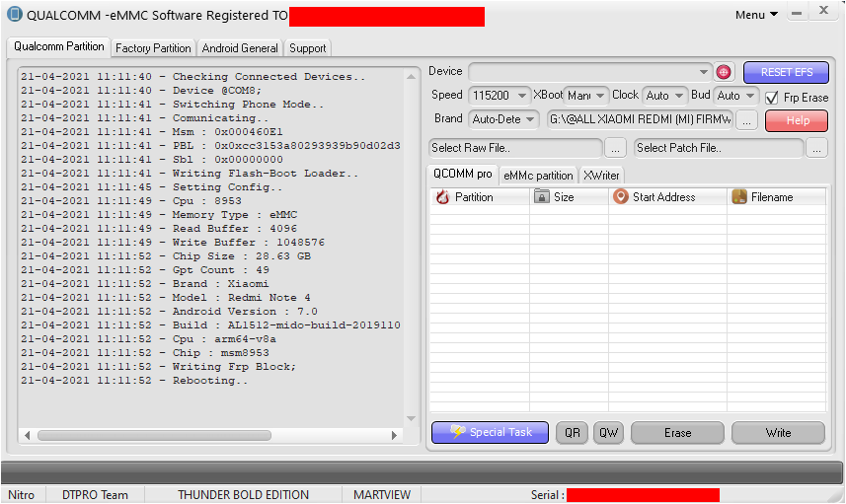Image resolution: width=846 pixels, height=504 pixels.
Task: Click log line 'Gpt Count : 49'
Action: [x=144, y=270]
